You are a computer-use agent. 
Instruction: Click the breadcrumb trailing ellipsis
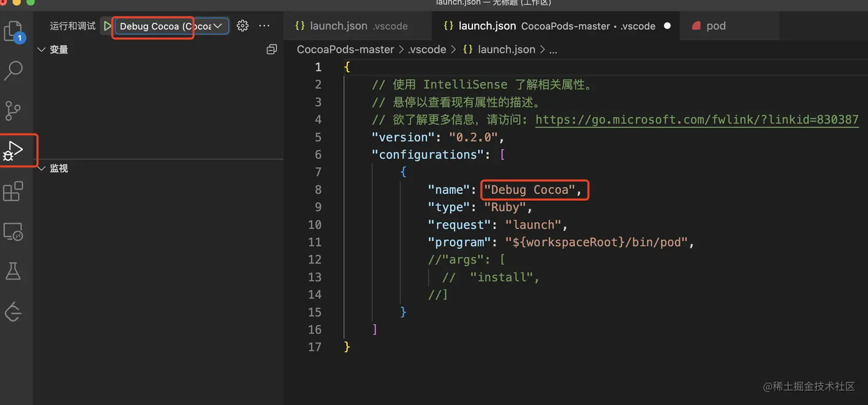click(553, 51)
